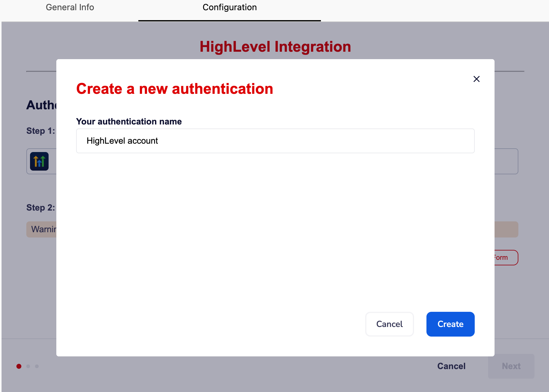Click the 'Create a new authentication' heading
549x392 pixels.
click(175, 89)
